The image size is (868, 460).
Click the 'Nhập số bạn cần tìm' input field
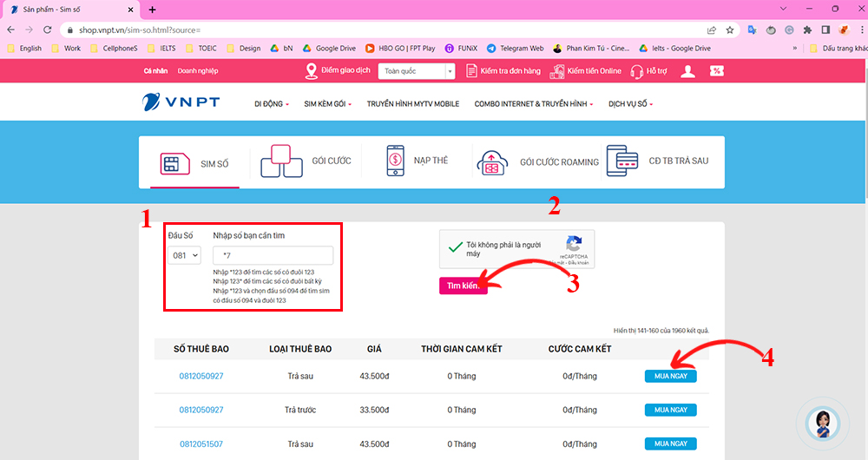(x=273, y=255)
